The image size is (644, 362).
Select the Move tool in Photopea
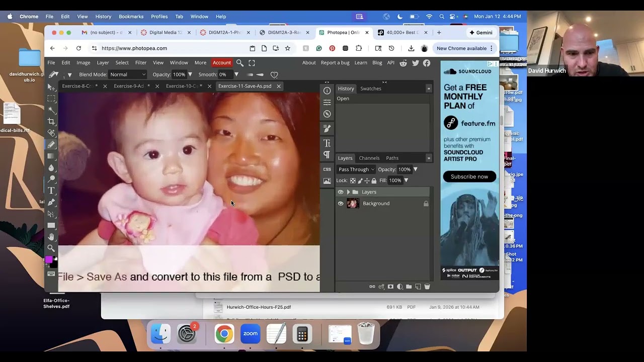(51, 87)
